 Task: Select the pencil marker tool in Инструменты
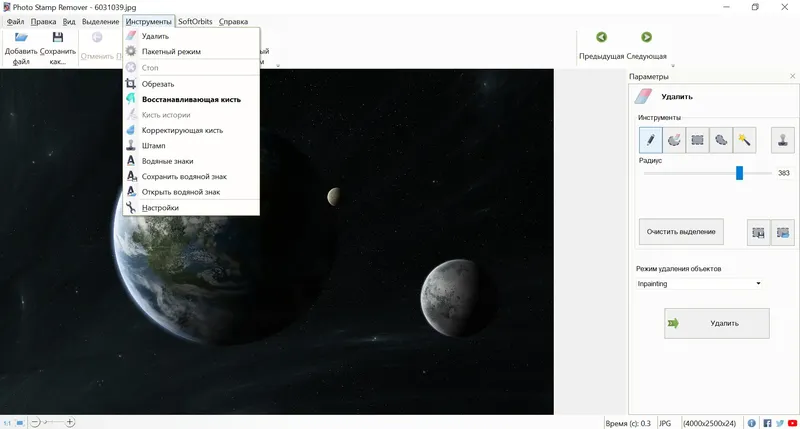(x=651, y=140)
